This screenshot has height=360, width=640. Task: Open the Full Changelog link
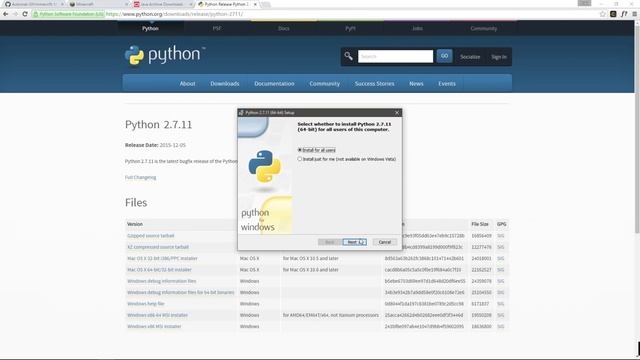tap(140, 178)
